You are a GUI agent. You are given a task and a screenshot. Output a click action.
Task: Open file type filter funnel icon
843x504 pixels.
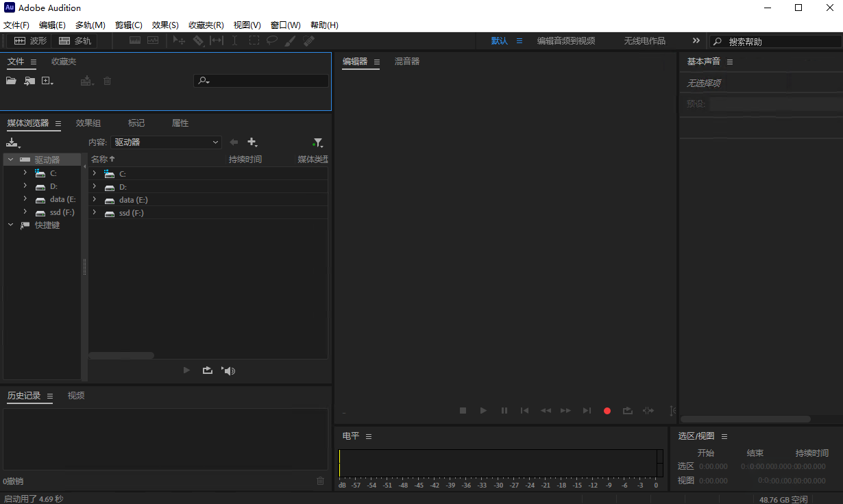pos(317,142)
